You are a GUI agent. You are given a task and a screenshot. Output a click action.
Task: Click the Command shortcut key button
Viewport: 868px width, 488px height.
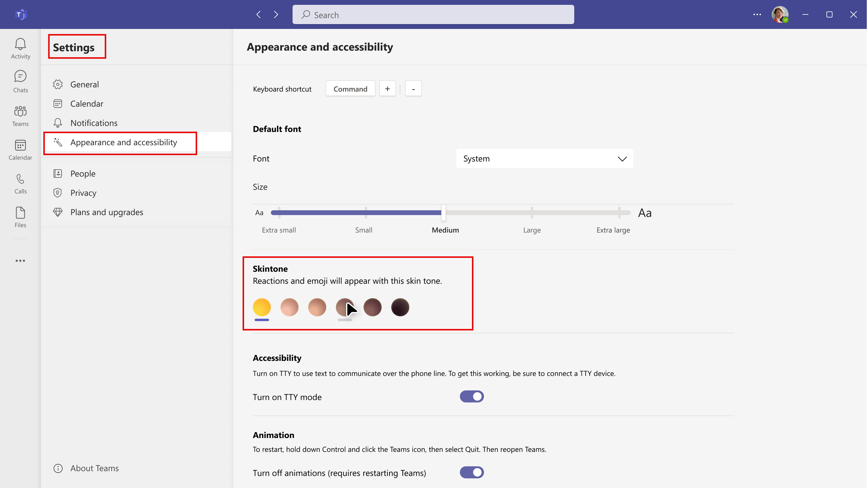click(x=350, y=89)
